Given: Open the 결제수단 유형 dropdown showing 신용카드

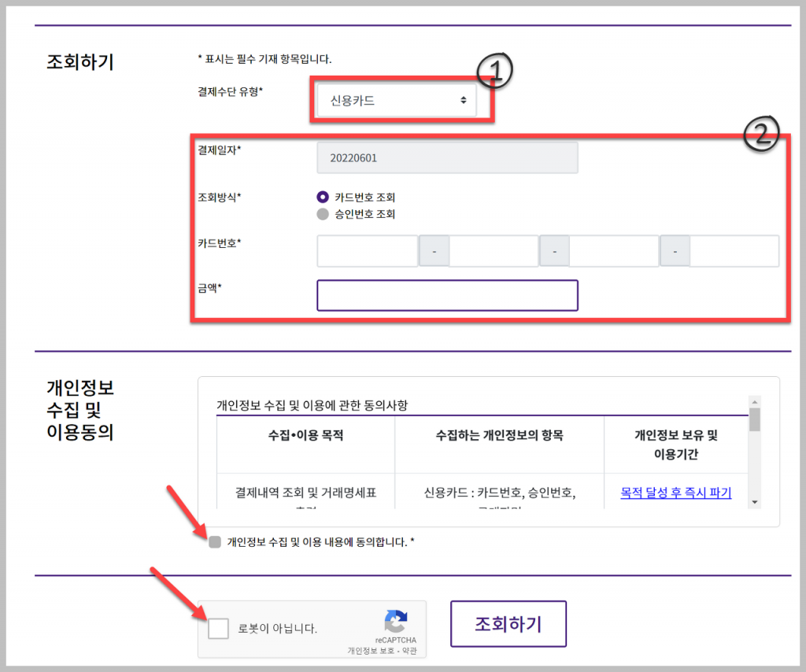Looking at the screenshot, I should (x=397, y=101).
